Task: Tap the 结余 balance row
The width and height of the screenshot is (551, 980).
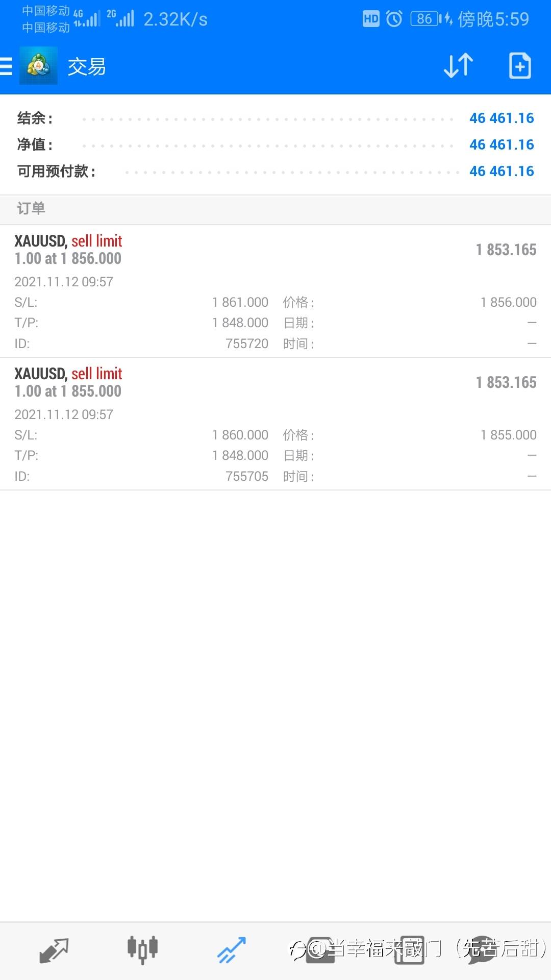Action: click(x=275, y=118)
